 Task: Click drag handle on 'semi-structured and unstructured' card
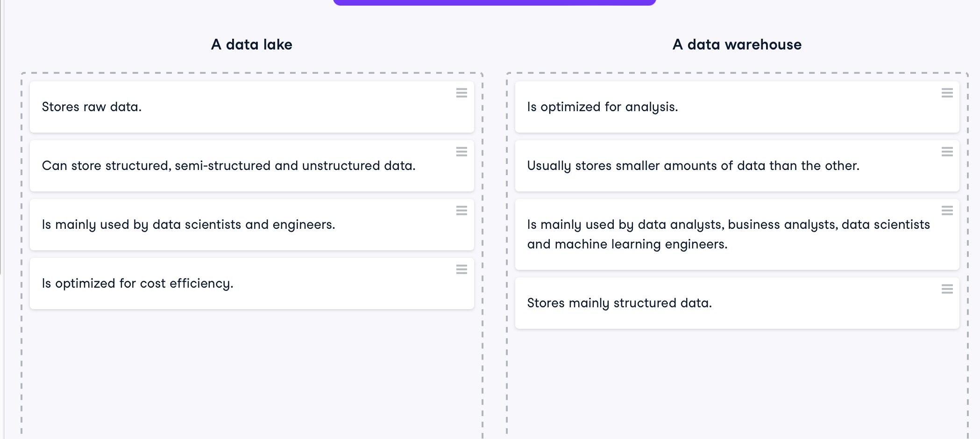click(x=462, y=152)
